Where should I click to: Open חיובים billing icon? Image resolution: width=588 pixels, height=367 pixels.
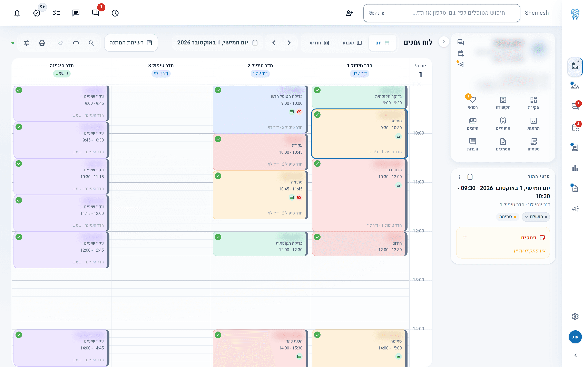[472, 124]
